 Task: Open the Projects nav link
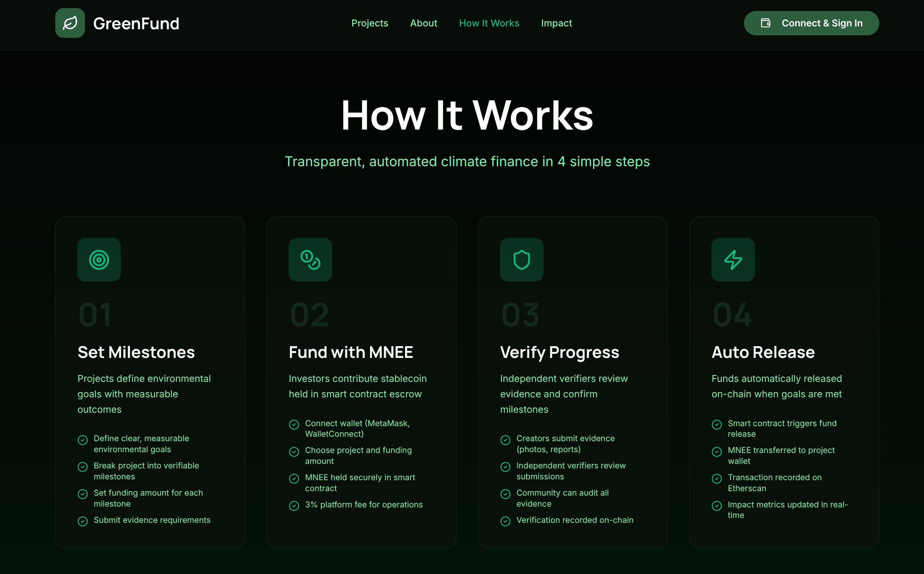(x=370, y=23)
